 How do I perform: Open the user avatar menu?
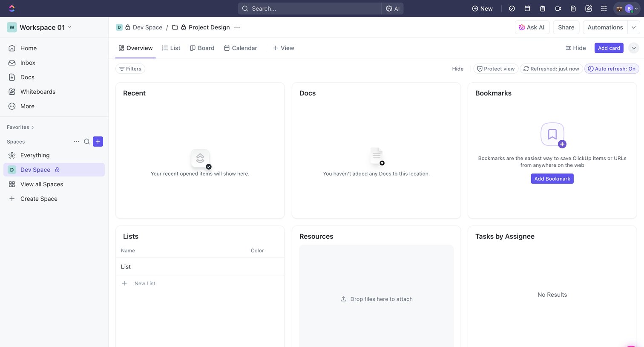point(627,9)
